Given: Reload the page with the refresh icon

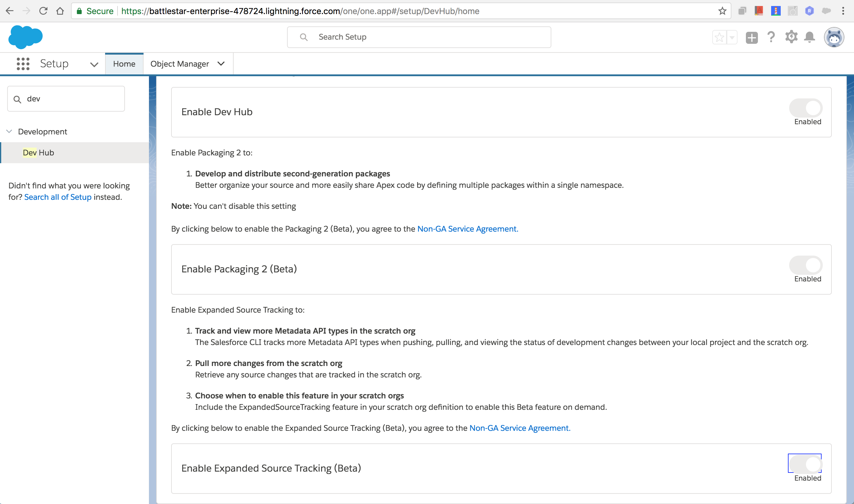Looking at the screenshot, I should (x=43, y=11).
